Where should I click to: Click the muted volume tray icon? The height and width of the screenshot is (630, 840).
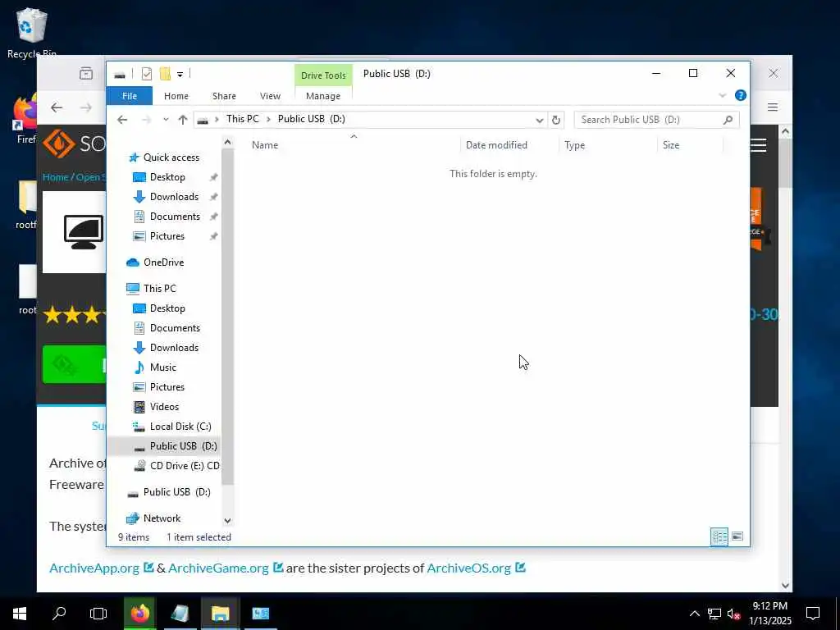point(733,614)
